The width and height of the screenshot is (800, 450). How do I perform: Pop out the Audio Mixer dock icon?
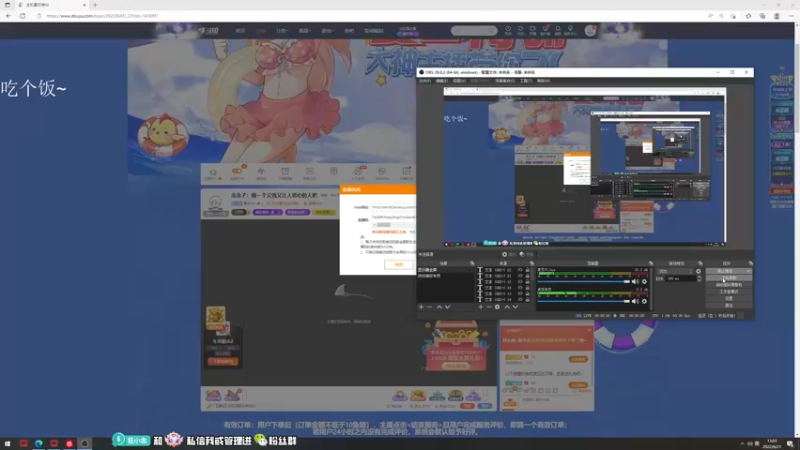(651, 263)
